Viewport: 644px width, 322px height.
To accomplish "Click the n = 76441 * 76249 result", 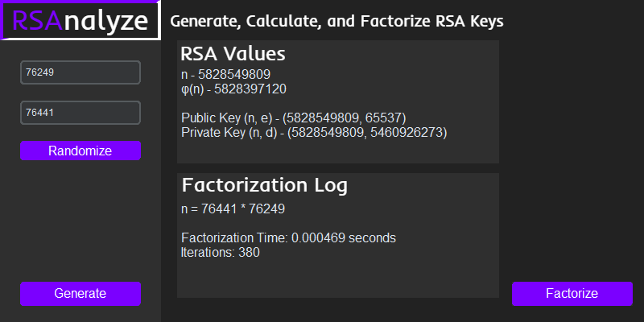I will [x=233, y=208].
